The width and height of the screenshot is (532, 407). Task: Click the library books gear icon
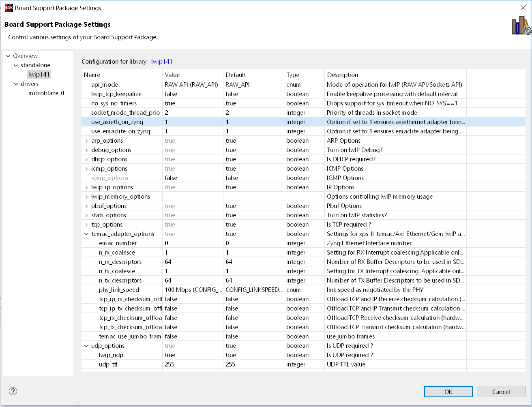pyautogui.click(x=521, y=26)
